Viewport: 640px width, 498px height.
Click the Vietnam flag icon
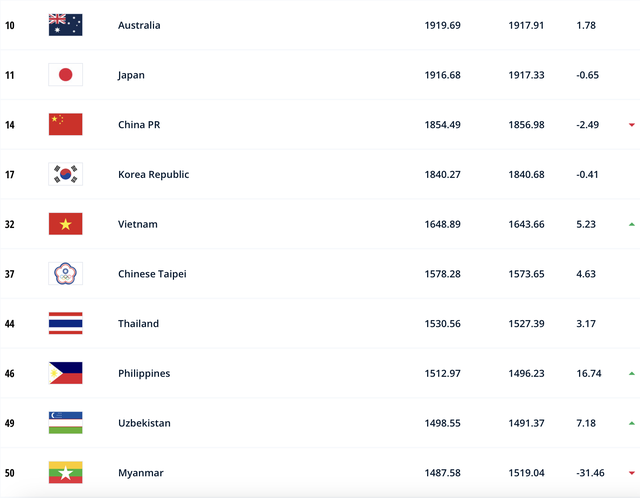pyautogui.click(x=65, y=224)
